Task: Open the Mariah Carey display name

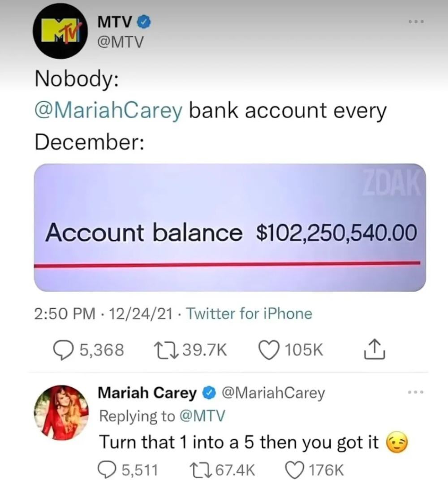Action: (x=147, y=393)
